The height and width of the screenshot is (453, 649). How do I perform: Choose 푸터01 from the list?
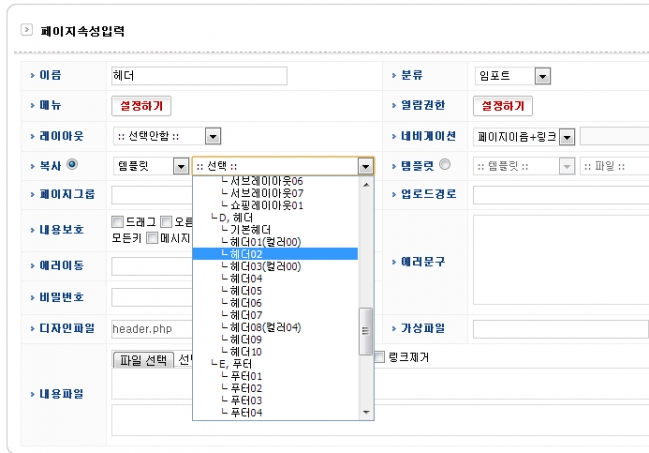[275, 376]
